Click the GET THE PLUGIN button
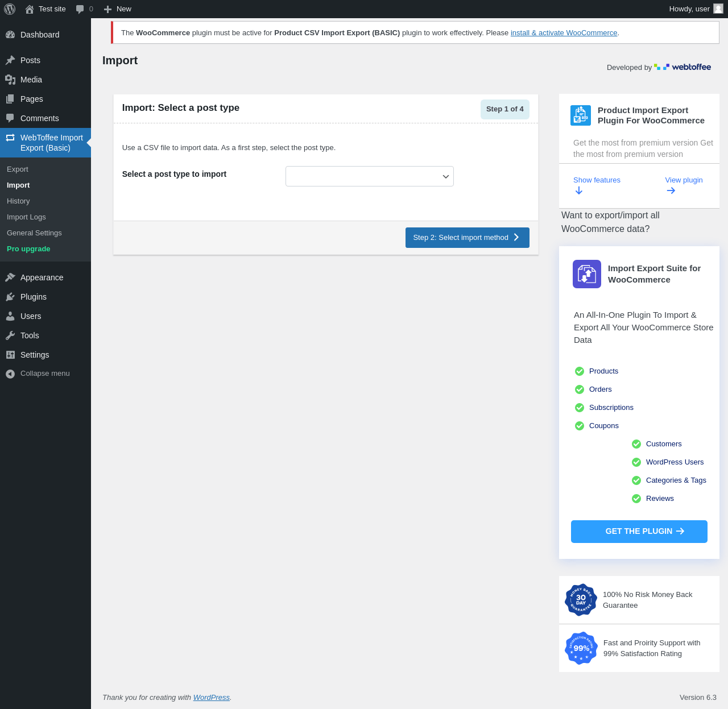This screenshot has width=728, height=709. pyautogui.click(x=639, y=532)
